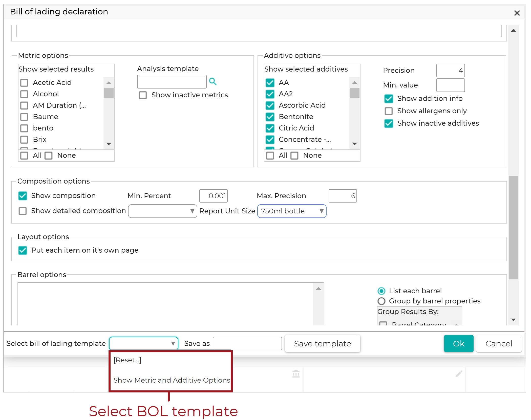Open the bill of lading template dropdown
This screenshot has height=420, width=531.
pyautogui.click(x=144, y=343)
